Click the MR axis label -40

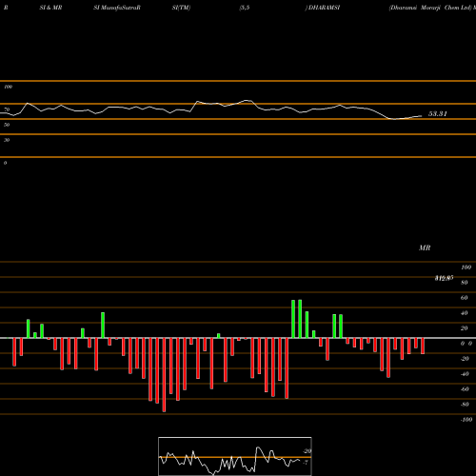pos(465,374)
